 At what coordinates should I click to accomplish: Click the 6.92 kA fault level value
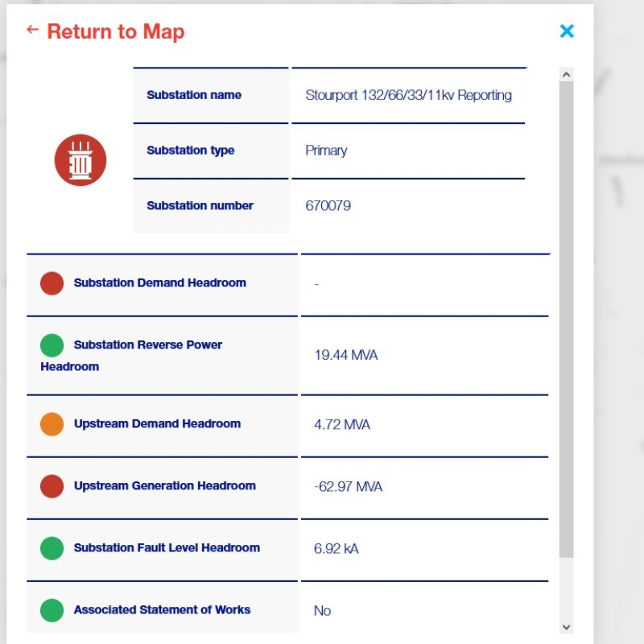click(336, 549)
